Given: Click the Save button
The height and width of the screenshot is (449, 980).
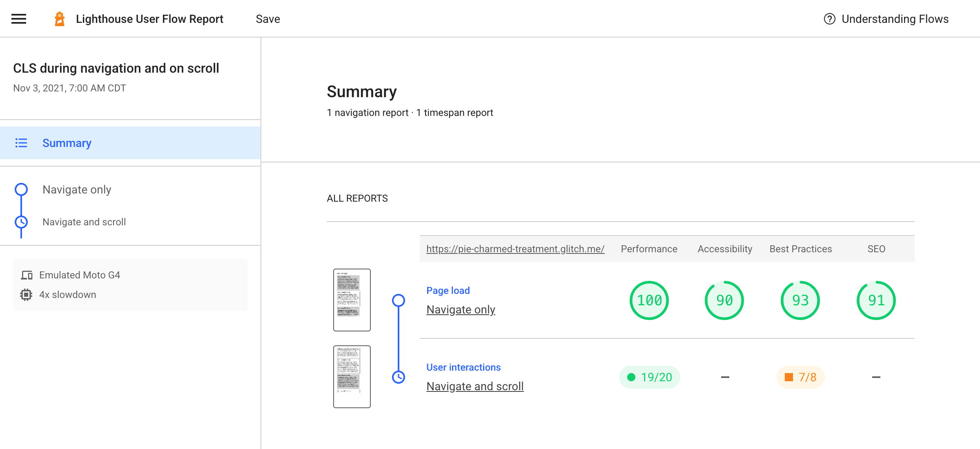Looking at the screenshot, I should pos(268,18).
